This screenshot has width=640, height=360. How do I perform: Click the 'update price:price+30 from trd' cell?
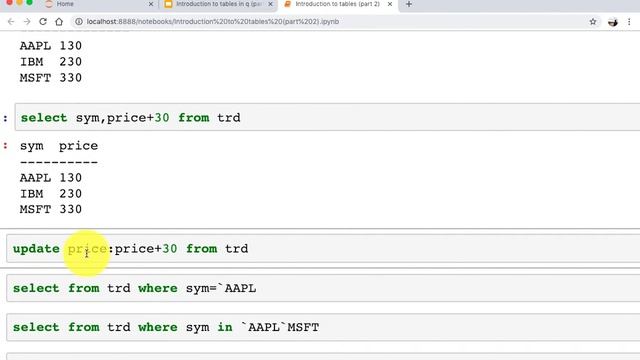(323, 249)
